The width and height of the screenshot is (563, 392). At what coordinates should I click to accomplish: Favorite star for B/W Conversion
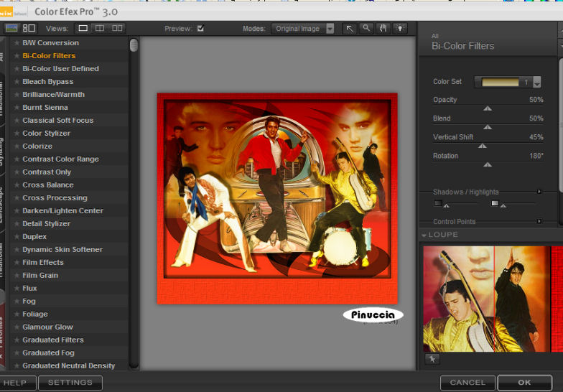click(x=17, y=43)
